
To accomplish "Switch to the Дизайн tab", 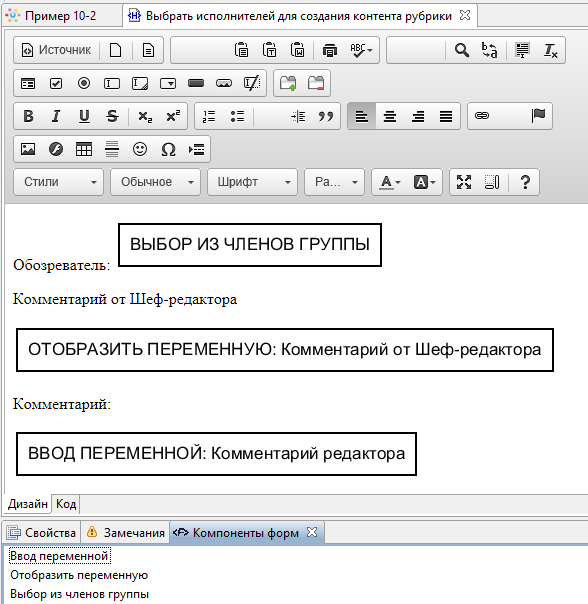I will [28, 504].
